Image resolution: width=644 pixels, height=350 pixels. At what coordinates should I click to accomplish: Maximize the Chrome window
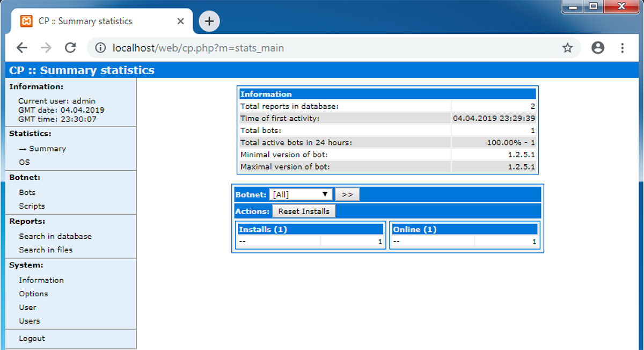coord(593,6)
